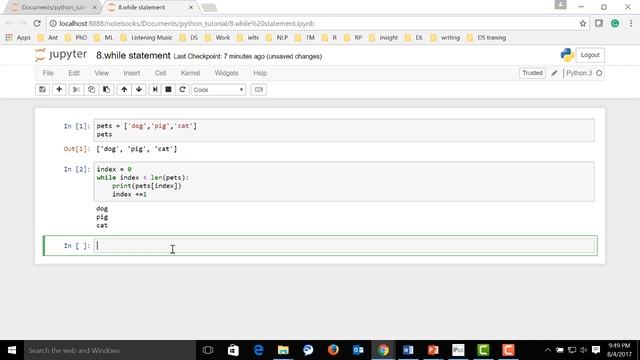Open the Edit menu
This screenshot has height=360, width=640.
[x=74, y=73]
